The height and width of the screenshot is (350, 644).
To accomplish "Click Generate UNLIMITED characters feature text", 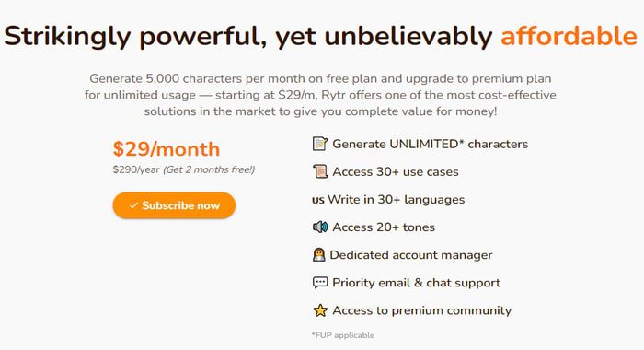I will pyautogui.click(x=430, y=144).
